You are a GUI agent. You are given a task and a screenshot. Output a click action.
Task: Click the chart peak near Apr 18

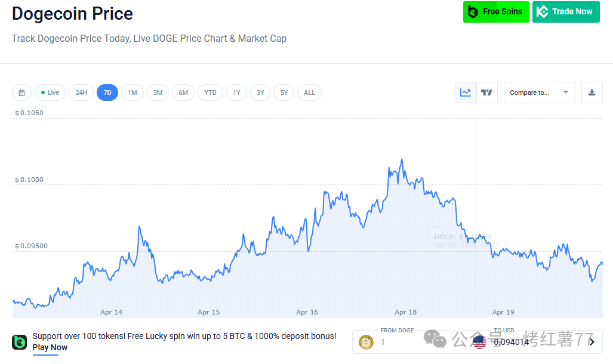click(x=402, y=159)
